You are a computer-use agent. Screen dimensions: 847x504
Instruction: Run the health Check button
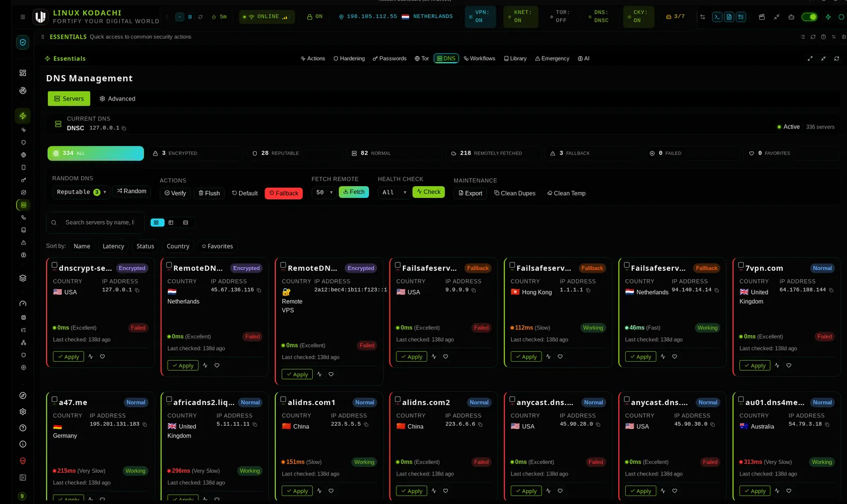tap(428, 192)
